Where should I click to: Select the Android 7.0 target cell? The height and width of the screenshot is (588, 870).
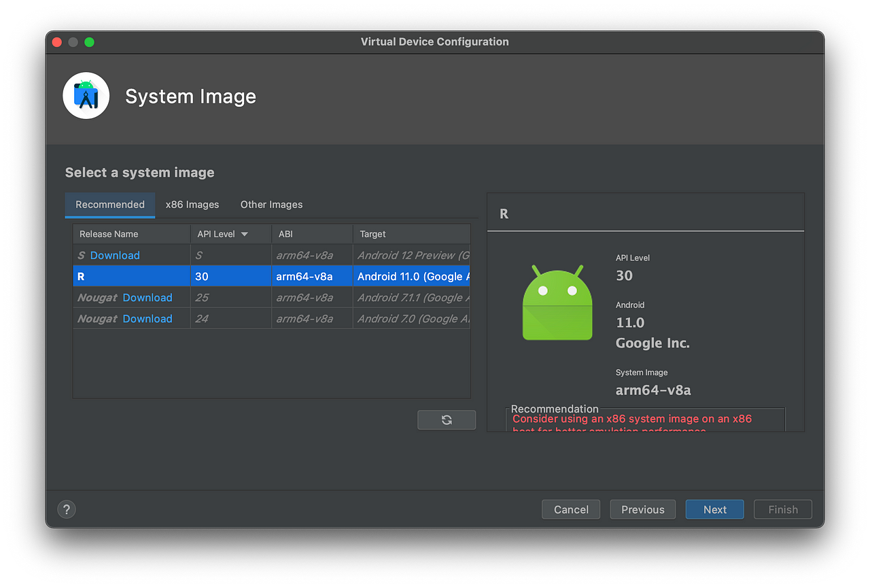[x=412, y=319]
